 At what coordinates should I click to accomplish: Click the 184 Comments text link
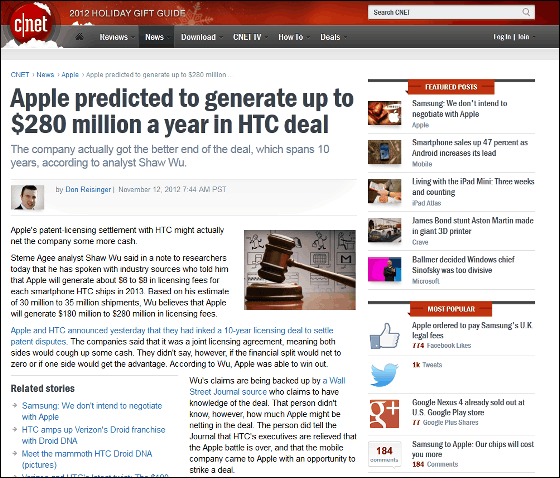(x=435, y=464)
